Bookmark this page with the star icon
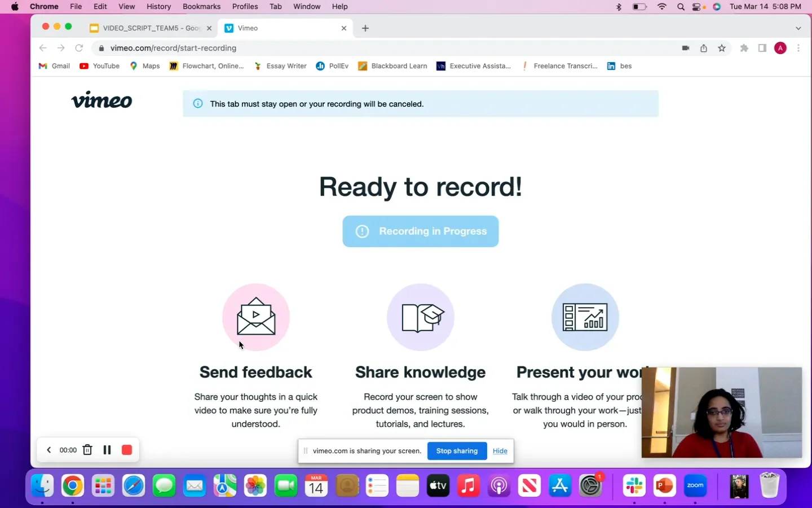 point(722,48)
